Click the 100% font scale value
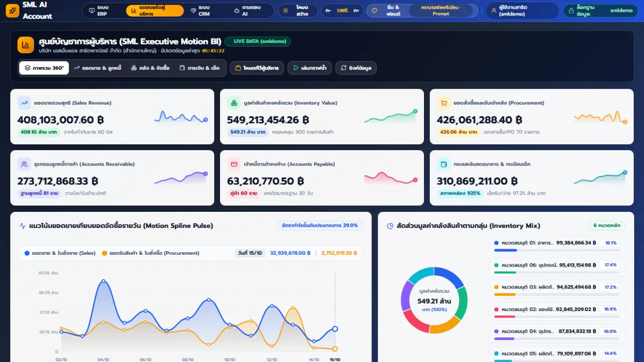This screenshot has width=644, height=362. click(342, 11)
